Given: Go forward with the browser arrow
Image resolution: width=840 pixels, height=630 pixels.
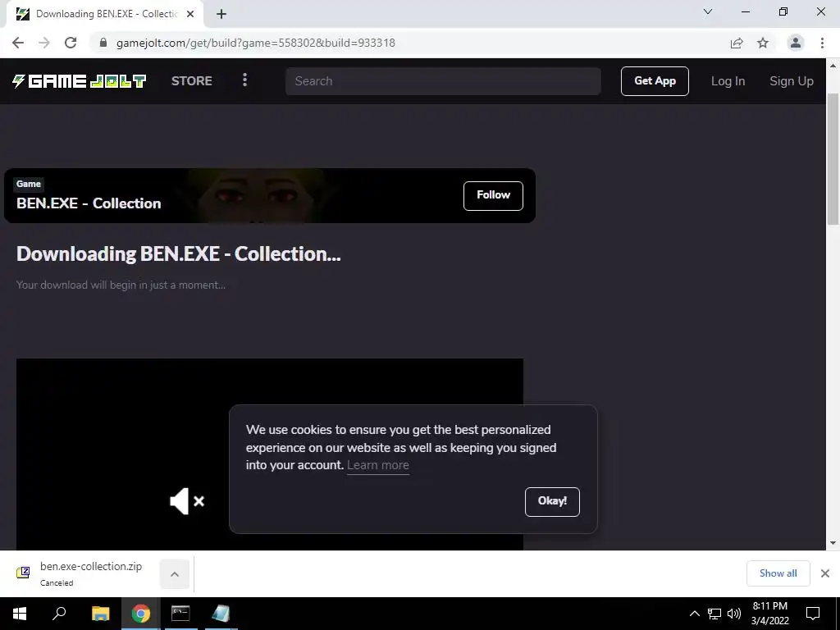Looking at the screenshot, I should [x=44, y=43].
